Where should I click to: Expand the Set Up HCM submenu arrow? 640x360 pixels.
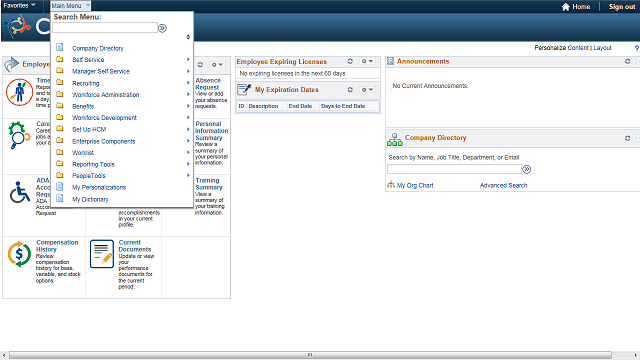188,129
